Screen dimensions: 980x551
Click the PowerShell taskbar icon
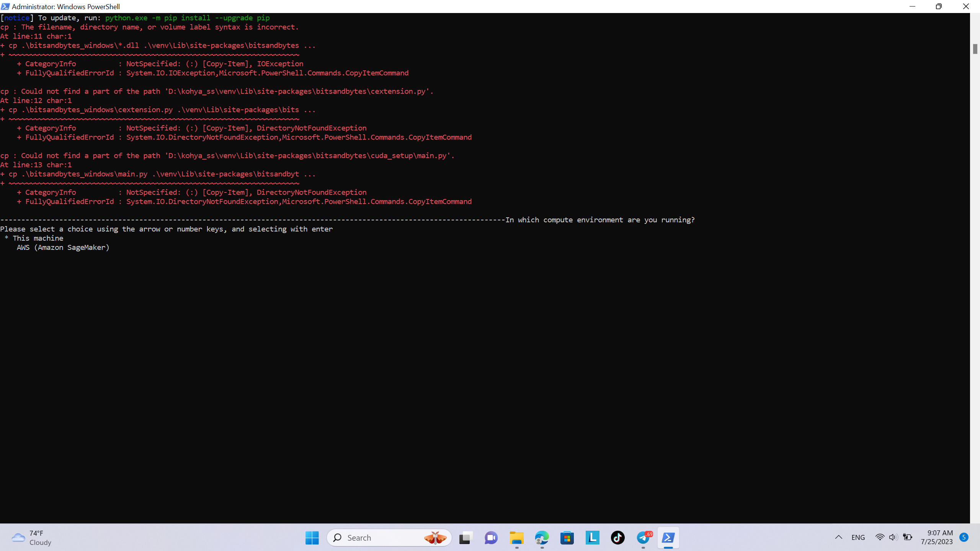tap(668, 538)
